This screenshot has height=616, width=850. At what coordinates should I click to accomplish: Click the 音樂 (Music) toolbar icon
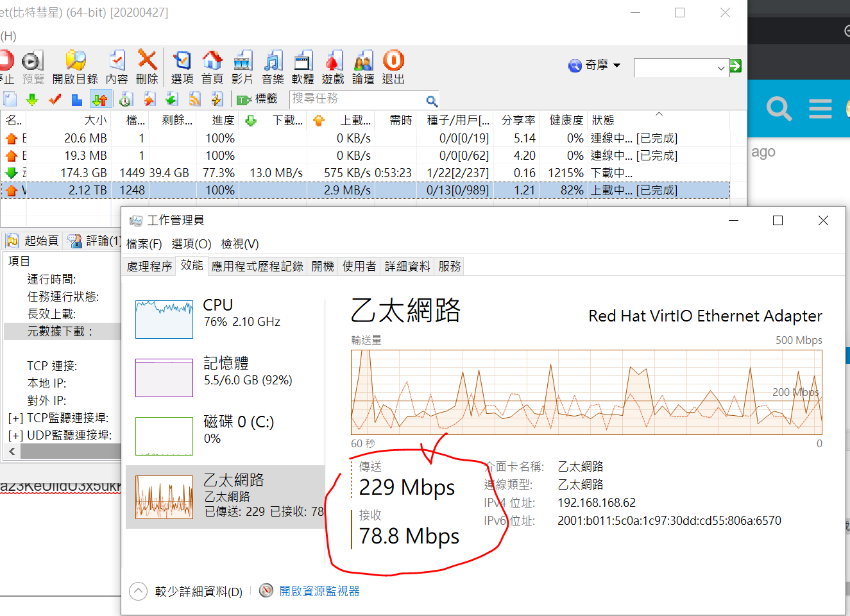click(273, 67)
